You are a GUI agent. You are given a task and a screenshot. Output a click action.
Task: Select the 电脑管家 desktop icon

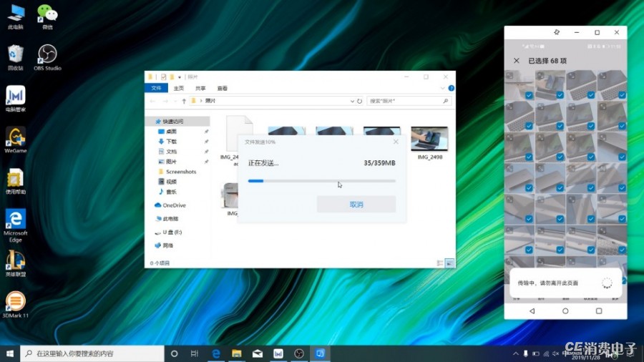pos(16,99)
